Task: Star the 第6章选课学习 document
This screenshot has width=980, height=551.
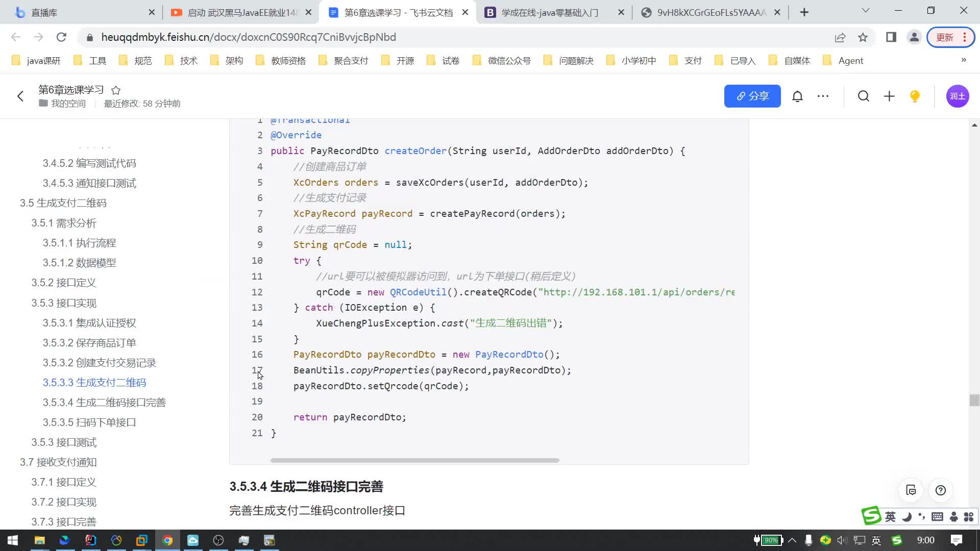Action: click(116, 90)
